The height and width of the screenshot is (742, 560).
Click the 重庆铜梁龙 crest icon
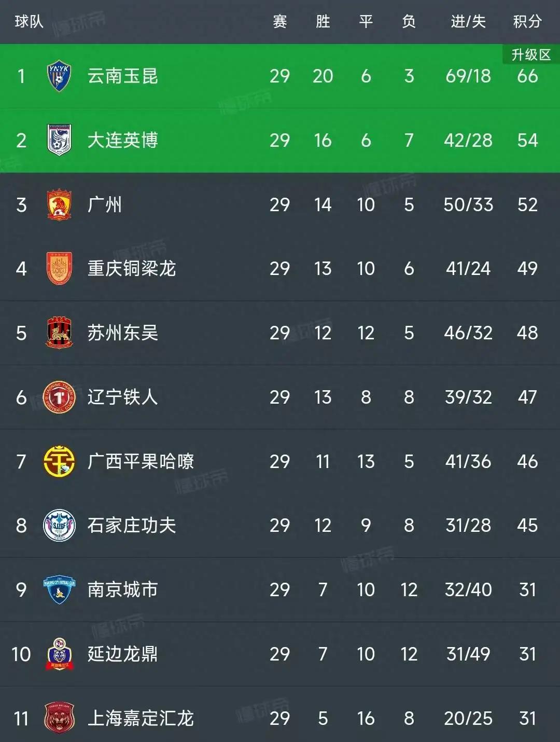(x=59, y=268)
